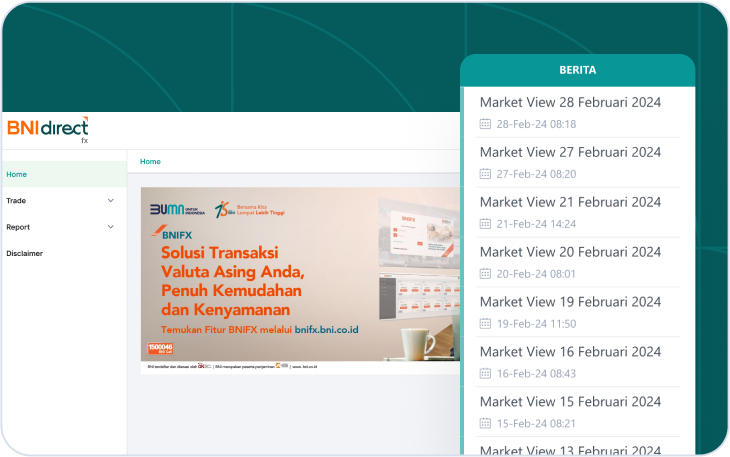Open Market View 19 Februari 2024

(570, 302)
